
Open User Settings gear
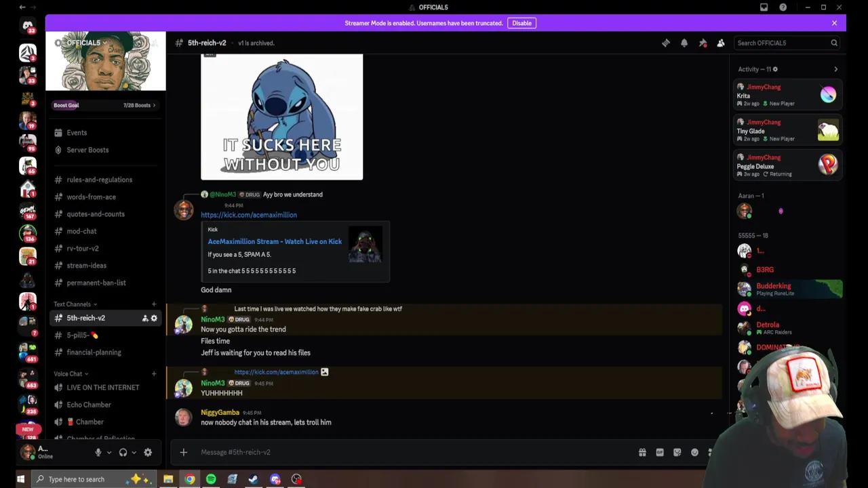point(148,452)
